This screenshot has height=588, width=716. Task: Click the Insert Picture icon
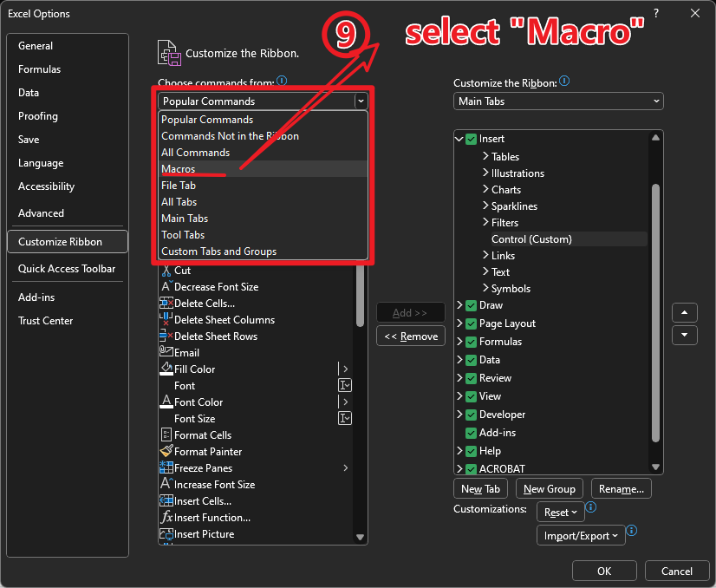(166, 533)
